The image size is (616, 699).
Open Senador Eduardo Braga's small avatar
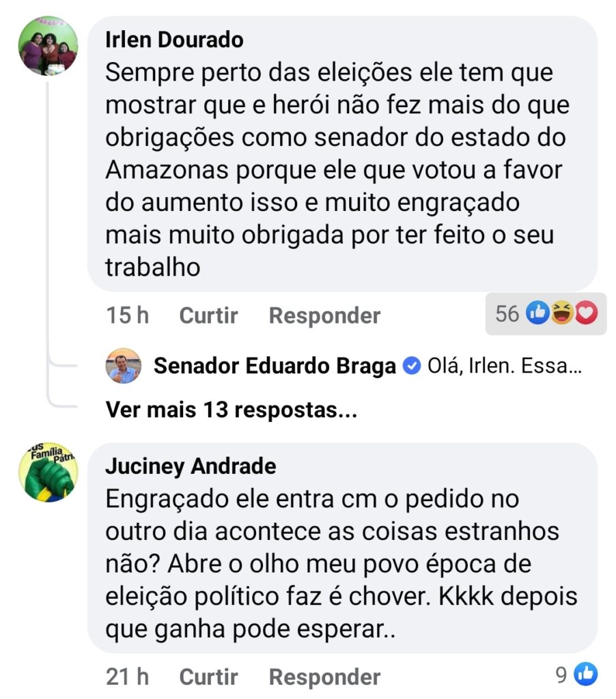click(124, 366)
